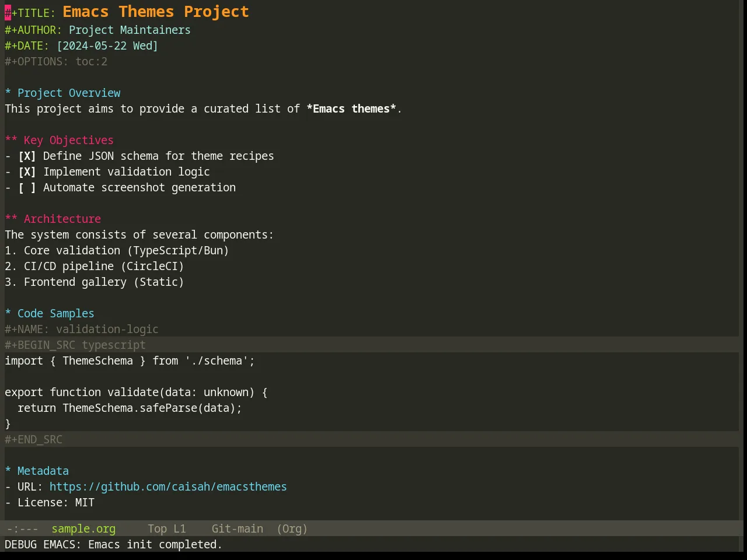Click Project Maintainers author text
Viewport: 747px width, 560px height.
pos(130,30)
